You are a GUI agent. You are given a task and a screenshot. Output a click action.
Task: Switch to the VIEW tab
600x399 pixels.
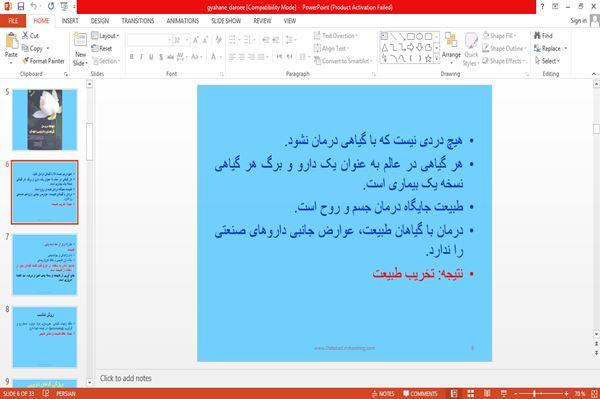(x=290, y=21)
